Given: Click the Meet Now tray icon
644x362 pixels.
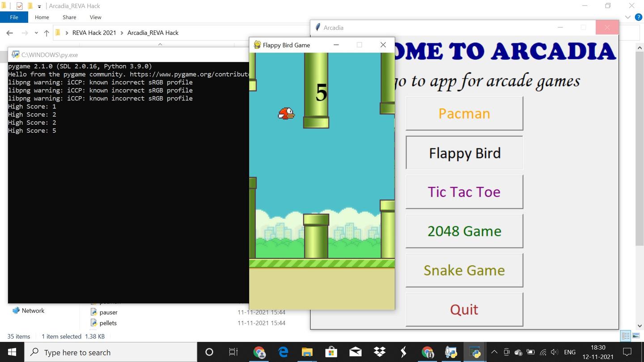Looking at the screenshot, I should (x=507, y=352).
